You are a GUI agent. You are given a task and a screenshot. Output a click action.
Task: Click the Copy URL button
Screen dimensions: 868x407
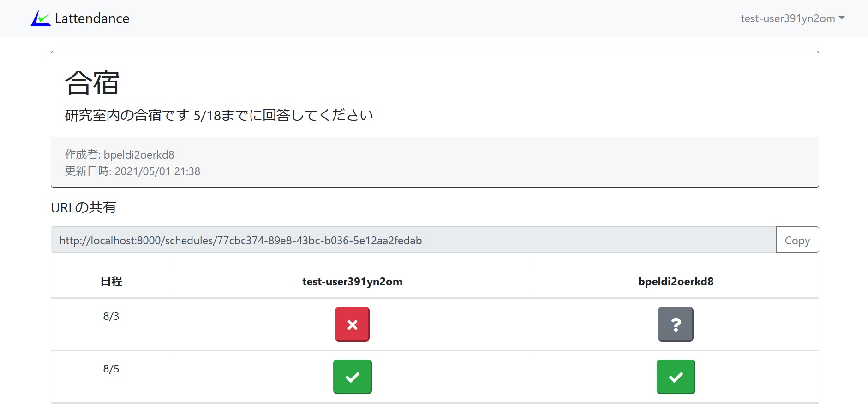point(797,240)
